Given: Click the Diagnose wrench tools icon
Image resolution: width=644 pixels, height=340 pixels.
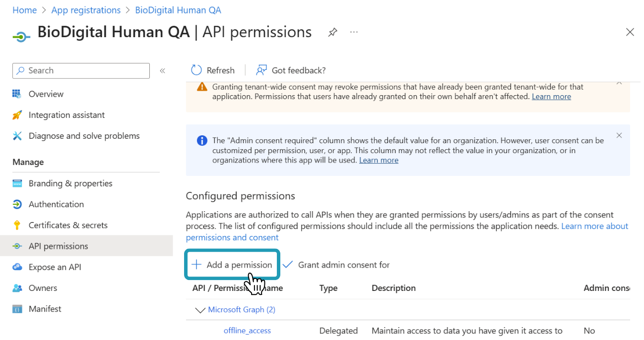Looking at the screenshot, I should click(17, 136).
